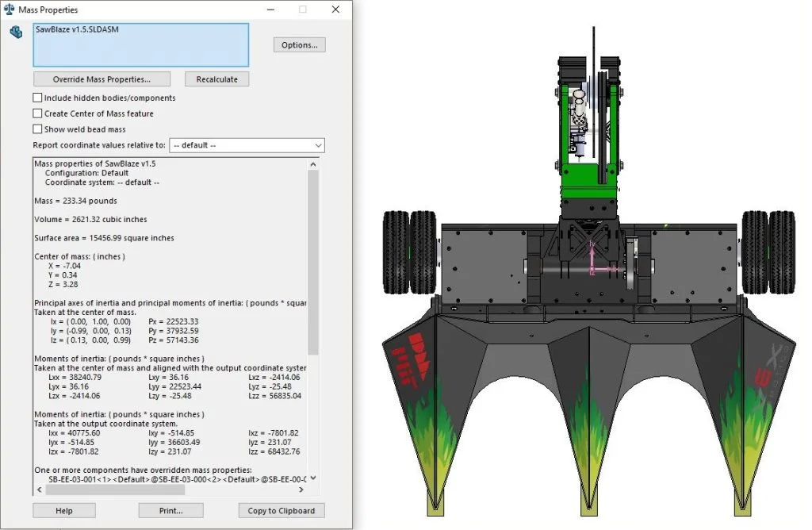
Task: Open the Options... settings
Action: click(299, 45)
